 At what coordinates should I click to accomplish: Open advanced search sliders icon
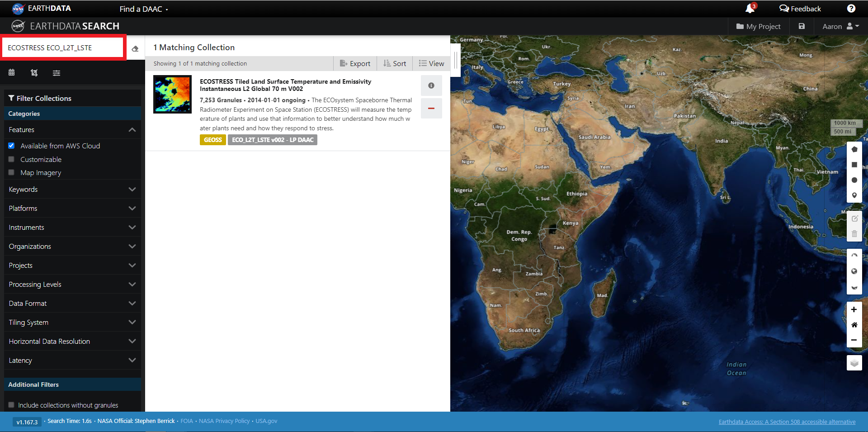57,72
